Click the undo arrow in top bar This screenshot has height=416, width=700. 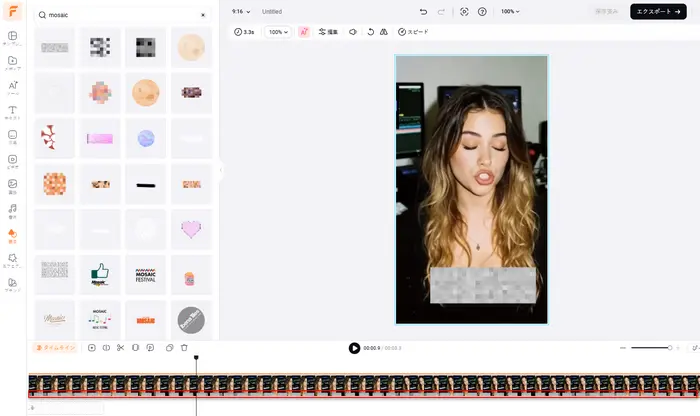click(x=424, y=11)
